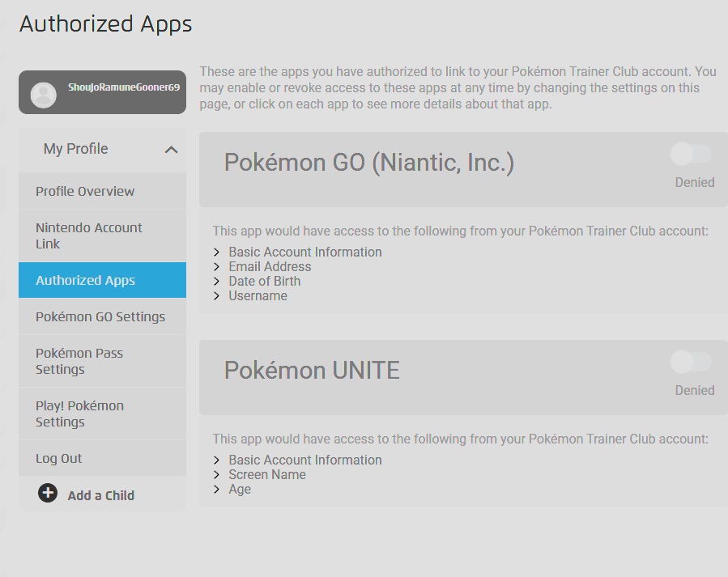Click the Add a Child link
The height and width of the screenshot is (577, 728).
100,495
